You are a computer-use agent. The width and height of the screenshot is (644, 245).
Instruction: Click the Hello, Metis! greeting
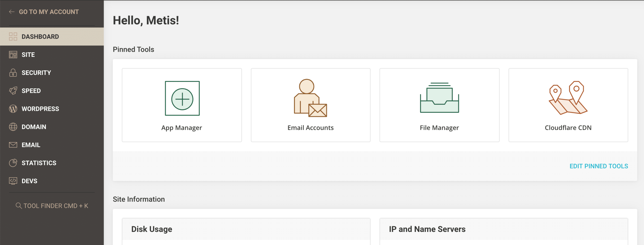pyautogui.click(x=146, y=20)
